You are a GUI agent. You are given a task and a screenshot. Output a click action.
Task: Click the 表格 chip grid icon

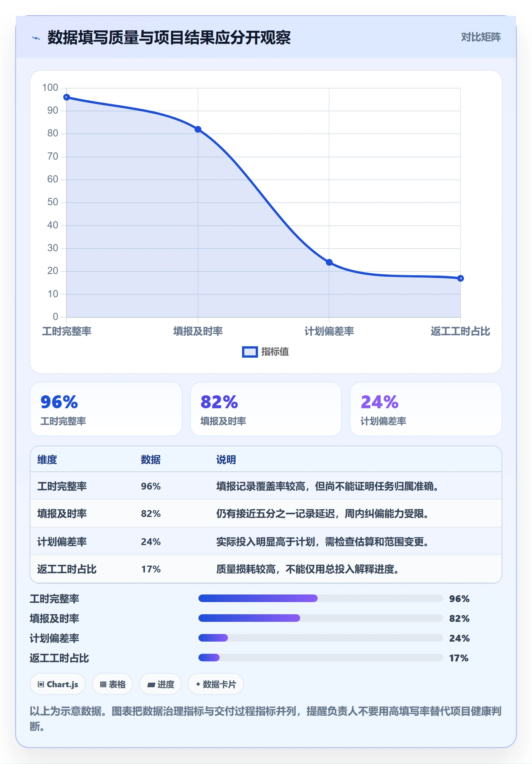coord(103,685)
